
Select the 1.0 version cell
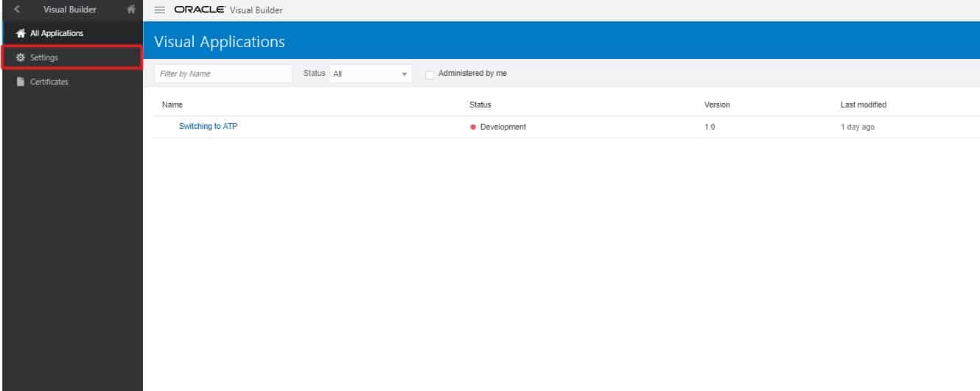(710, 127)
